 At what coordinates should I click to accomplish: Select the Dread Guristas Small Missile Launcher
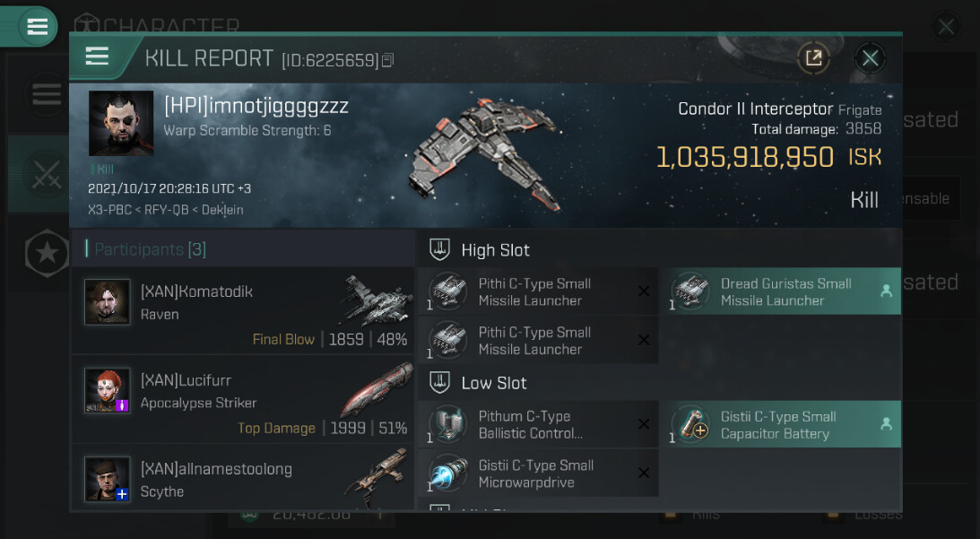(x=781, y=291)
